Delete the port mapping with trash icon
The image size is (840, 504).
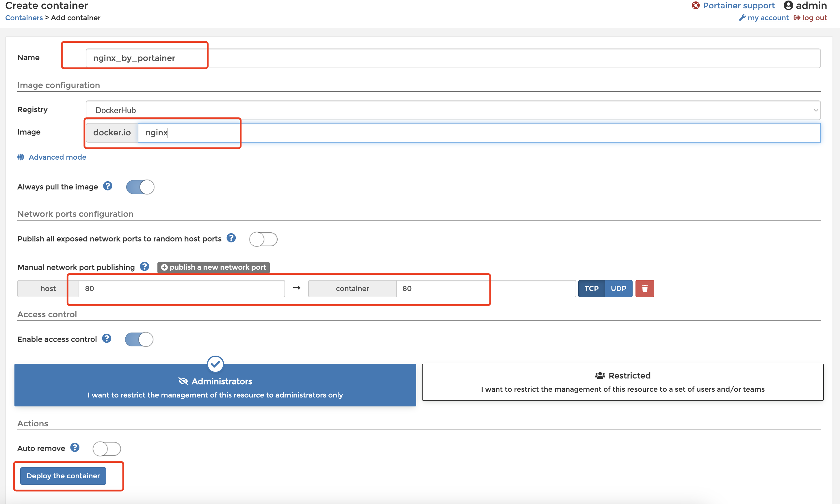(x=645, y=289)
